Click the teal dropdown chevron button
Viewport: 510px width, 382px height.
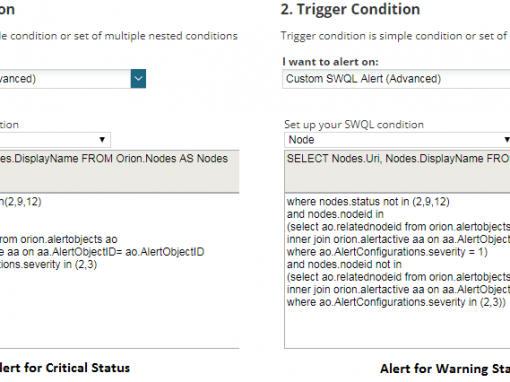[138, 79]
